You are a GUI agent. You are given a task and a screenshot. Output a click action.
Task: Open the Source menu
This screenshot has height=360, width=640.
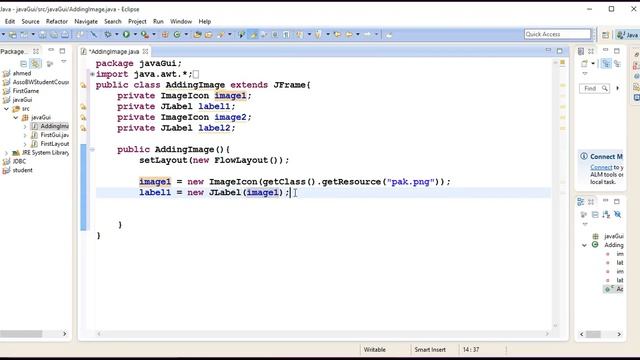(30, 21)
